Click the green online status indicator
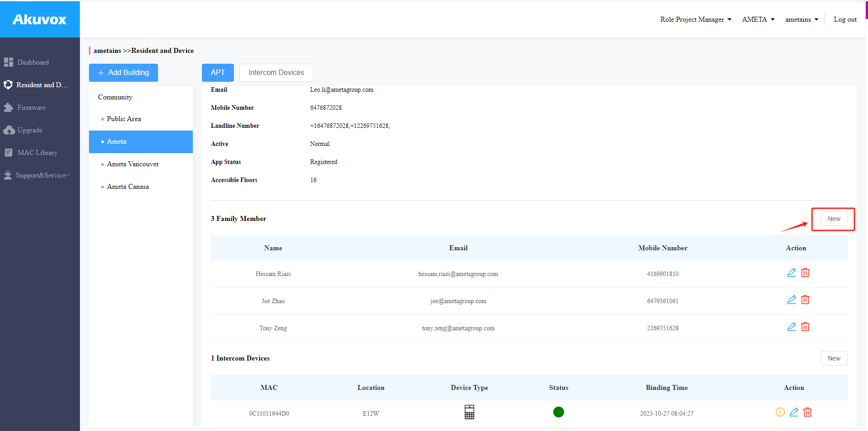The width and height of the screenshot is (868, 431). pos(559,412)
